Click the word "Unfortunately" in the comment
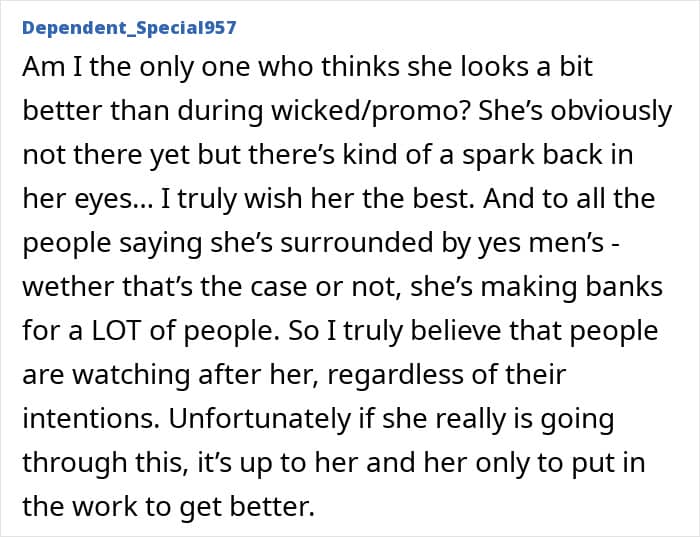The image size is (700, 537). point(260,419)
